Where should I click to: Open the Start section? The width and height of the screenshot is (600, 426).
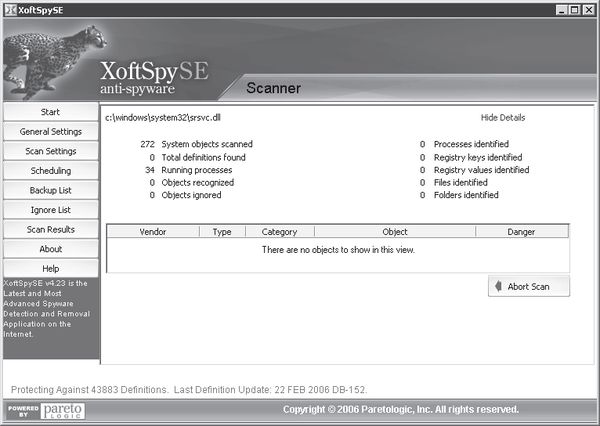[x=50, y=112]
